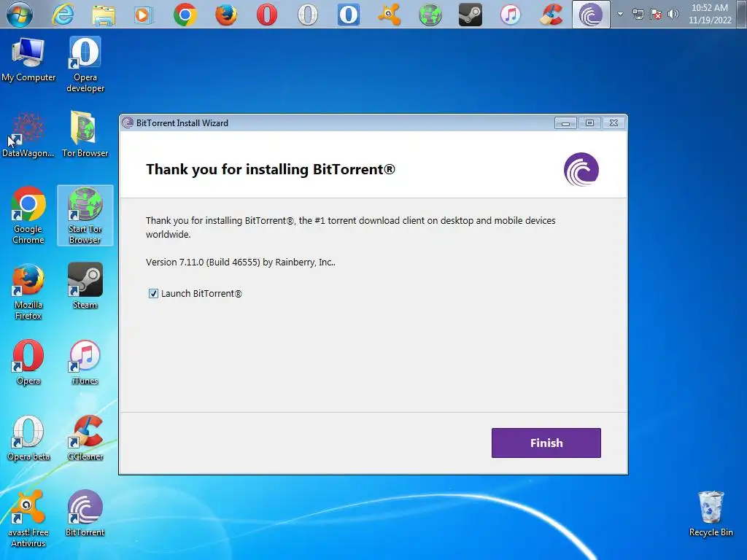Open Windows Media Player from the taskbar

144,15
